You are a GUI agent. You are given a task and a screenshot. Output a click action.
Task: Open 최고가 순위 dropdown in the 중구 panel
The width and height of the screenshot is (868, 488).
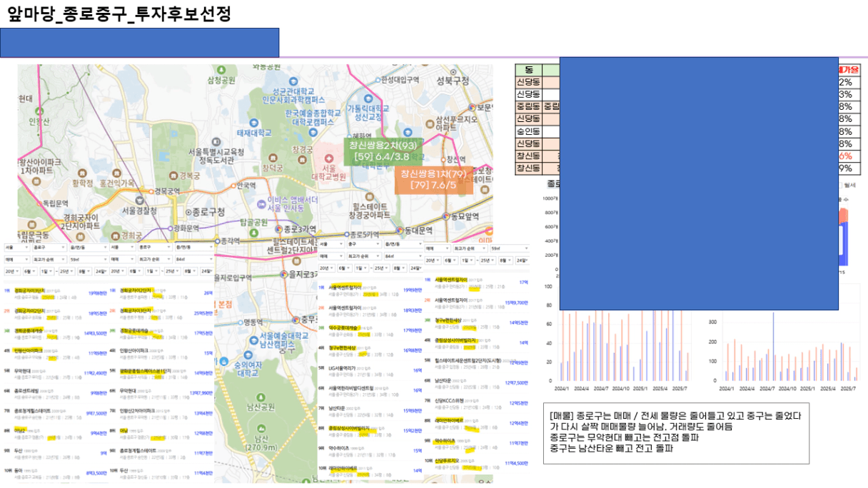pyautogui.click(x=365, y=255)
